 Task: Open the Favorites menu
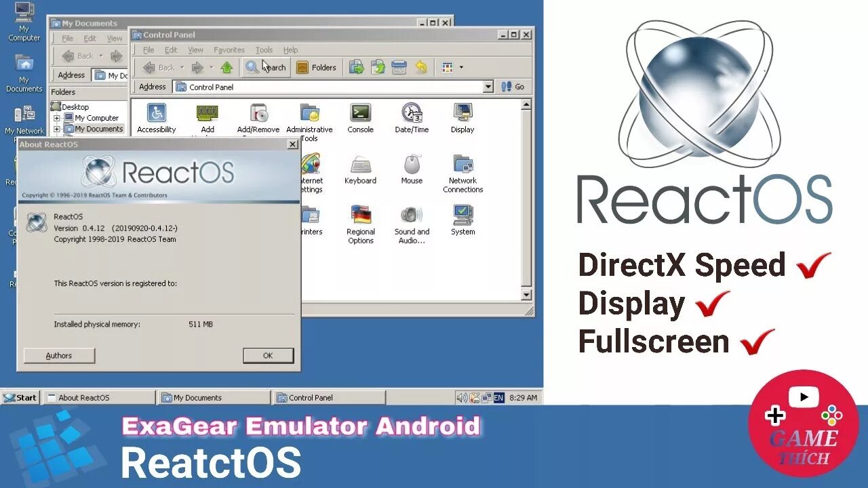click(x=229, y=49)
